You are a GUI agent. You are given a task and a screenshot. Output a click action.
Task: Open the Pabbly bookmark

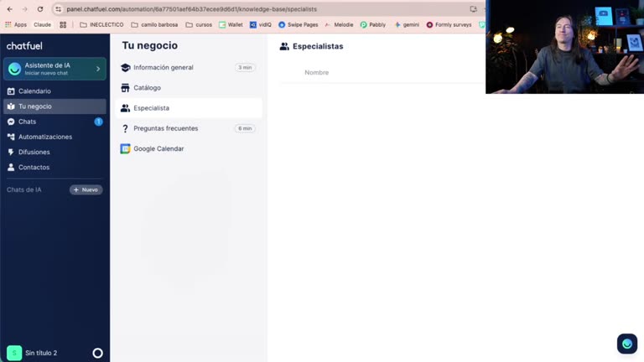click(373, 24)
